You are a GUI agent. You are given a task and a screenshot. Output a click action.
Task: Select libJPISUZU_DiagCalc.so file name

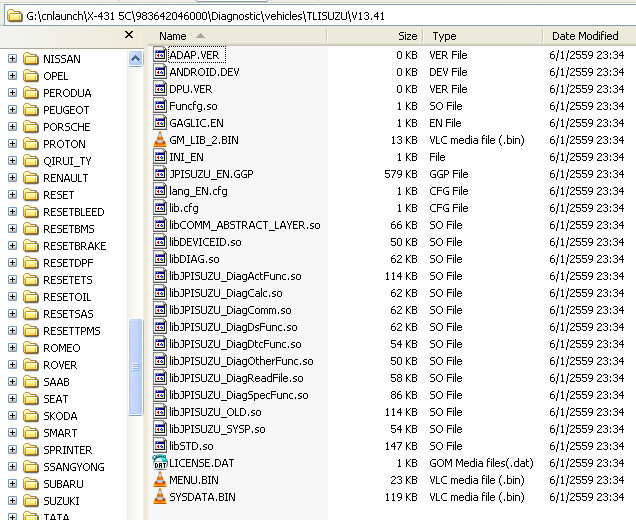tap(226, 293)
